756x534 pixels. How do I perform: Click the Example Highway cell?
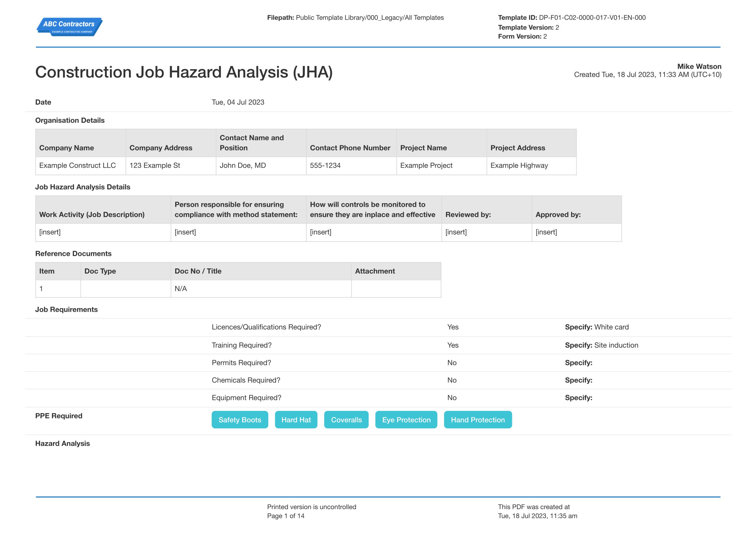[x=531, y=165]
